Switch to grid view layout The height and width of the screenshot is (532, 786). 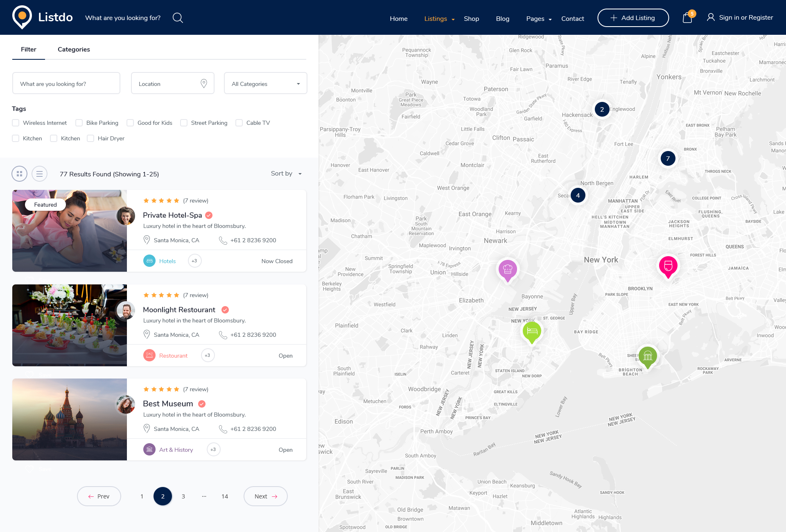click(x=19, y=174)
